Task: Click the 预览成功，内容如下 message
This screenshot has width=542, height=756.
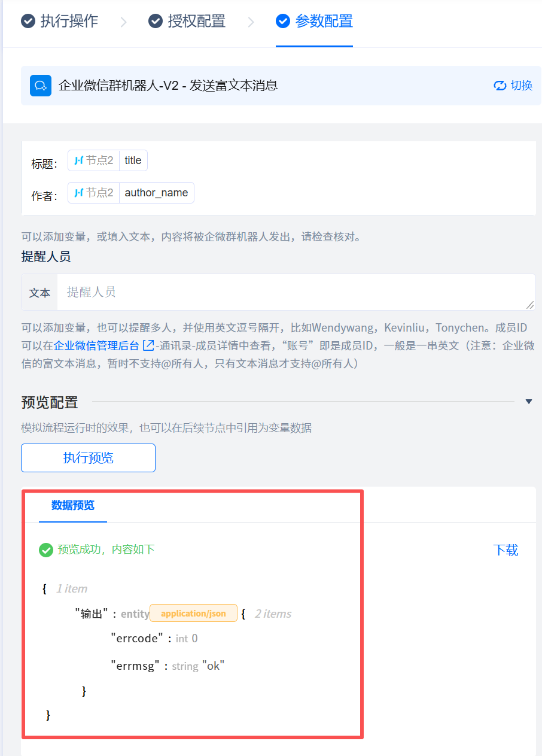Action: coord(106,549)
